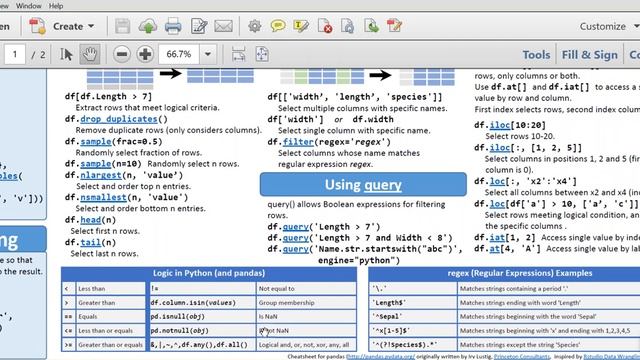Click the page number field
The width and height of the screenshot is (640, 360).
click(15, 54)
